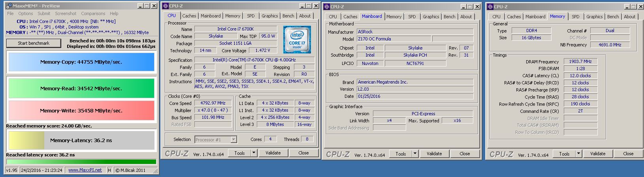The image size is (644, 177).
Task: Click the Mainboard CPU-Z window title icon
Action: [x=327, y=7]
